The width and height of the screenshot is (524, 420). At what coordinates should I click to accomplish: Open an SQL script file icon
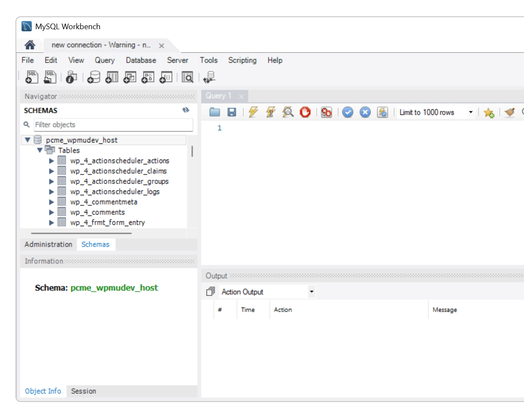coord(51,77)
